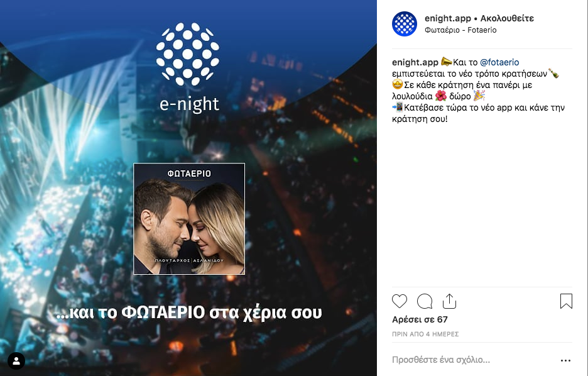Open the three-dot more options menu
This screenshot has height=376, width=588.
pos(565,360)
